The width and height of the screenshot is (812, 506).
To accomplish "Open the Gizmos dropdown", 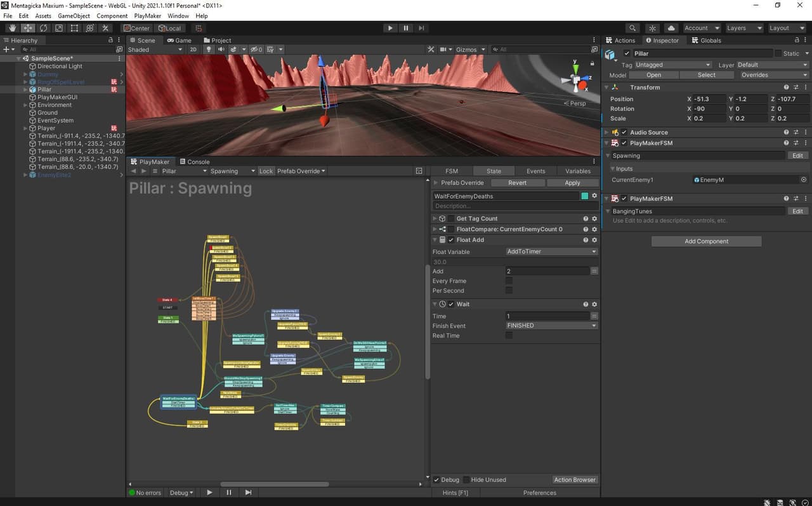I will coord(470,49).
